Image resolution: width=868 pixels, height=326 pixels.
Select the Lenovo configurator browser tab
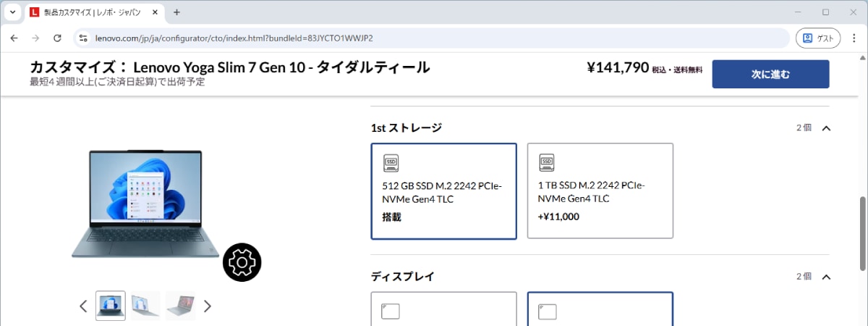(93, 12)
